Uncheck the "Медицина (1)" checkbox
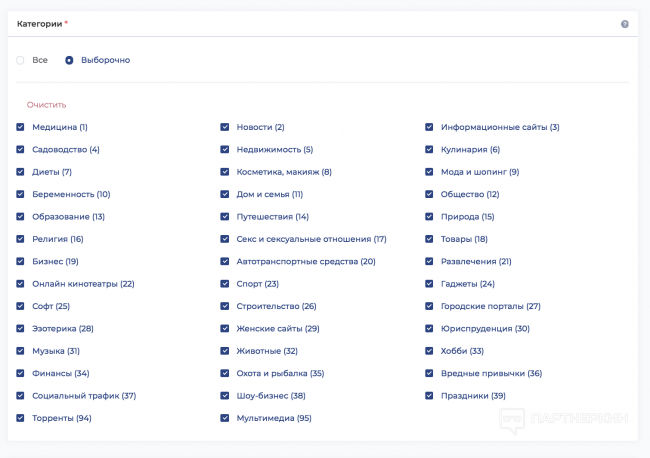This screenshot has width=650, height=458. 21,127
